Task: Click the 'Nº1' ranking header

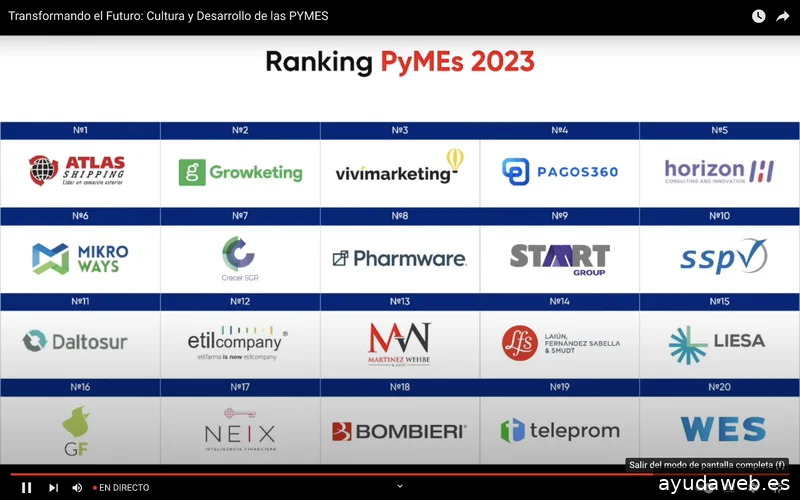Action: coord(80,131)
